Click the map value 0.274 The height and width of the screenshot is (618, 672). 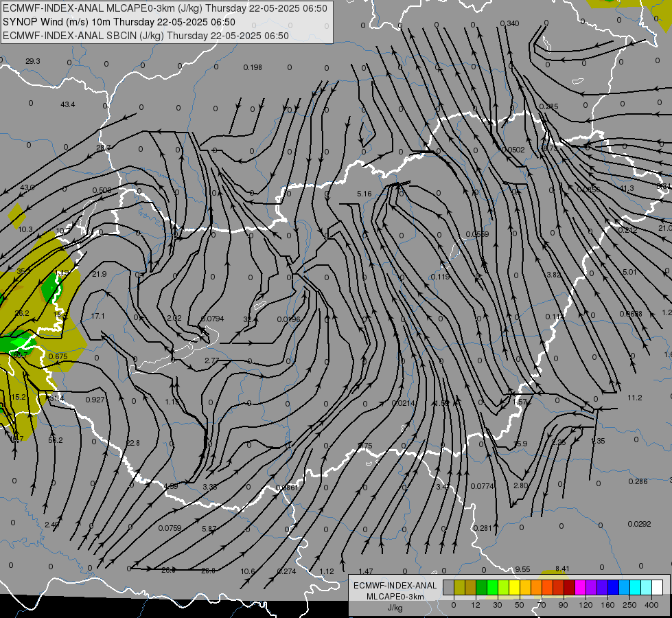pyautogui.click(x=287, y=571)
